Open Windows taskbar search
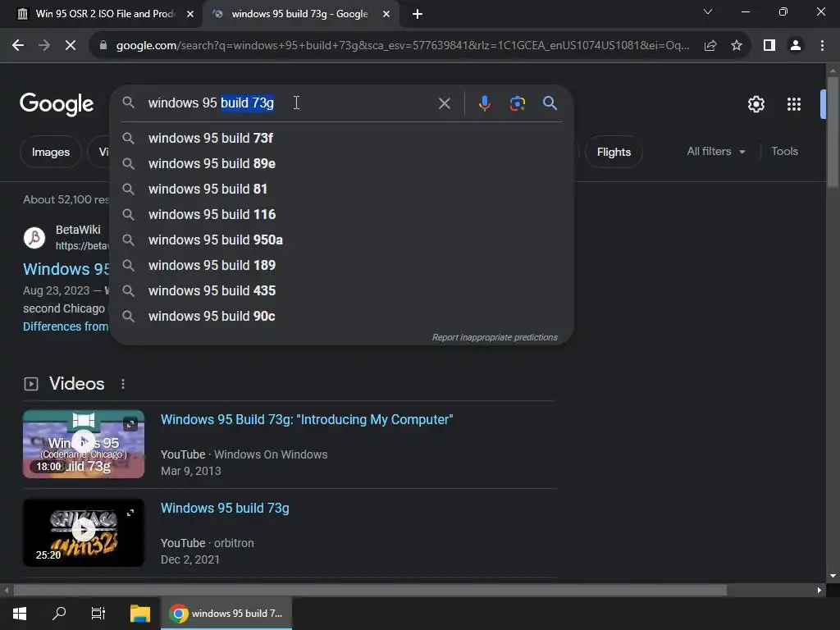This screenshot has width=840, height=630. pyautogui.click(x=59, y=614)
